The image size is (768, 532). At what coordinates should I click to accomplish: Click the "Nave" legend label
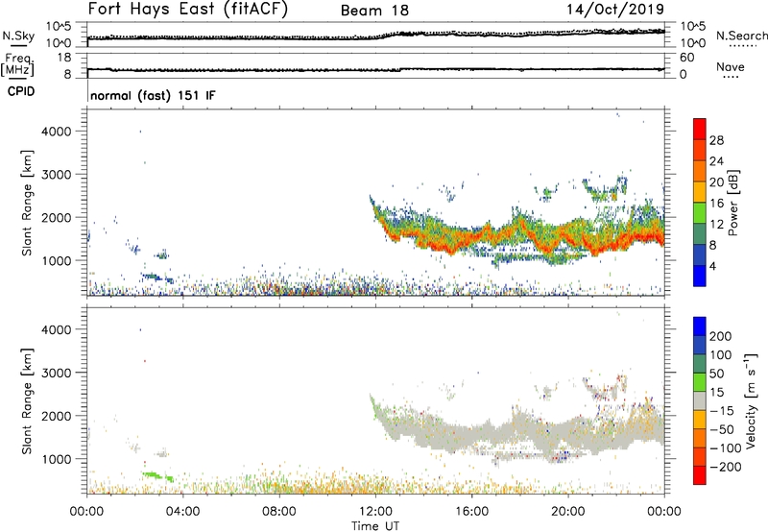pos(731,66)
